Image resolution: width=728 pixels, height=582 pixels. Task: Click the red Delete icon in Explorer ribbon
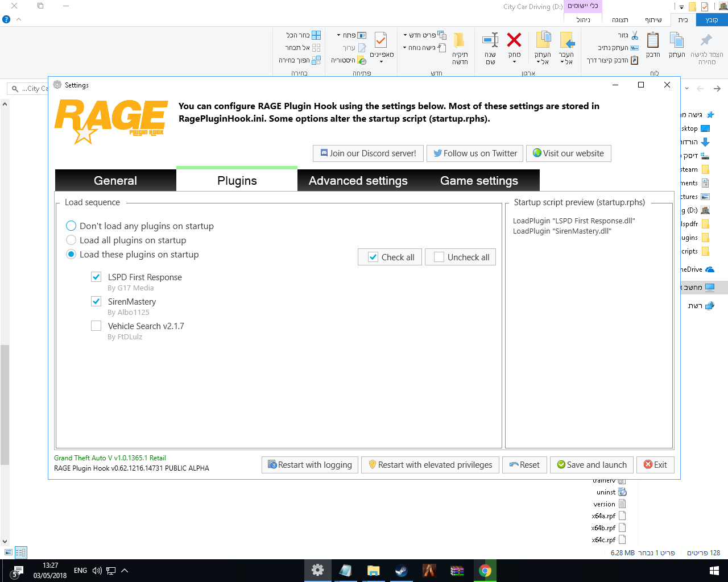click(514, 40)
